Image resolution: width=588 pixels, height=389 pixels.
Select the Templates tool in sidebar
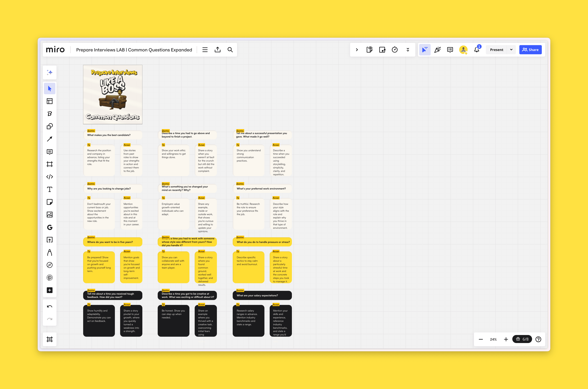coord(50,101)
